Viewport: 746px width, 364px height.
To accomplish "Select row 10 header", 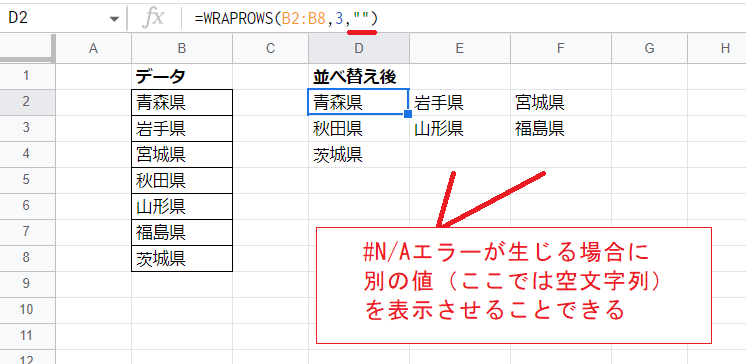I will [x=28, y=310].
